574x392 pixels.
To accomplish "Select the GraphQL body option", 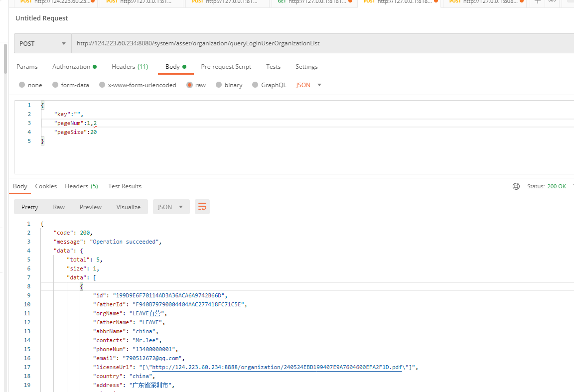I will pyautogui.click(x=255, y=85).
